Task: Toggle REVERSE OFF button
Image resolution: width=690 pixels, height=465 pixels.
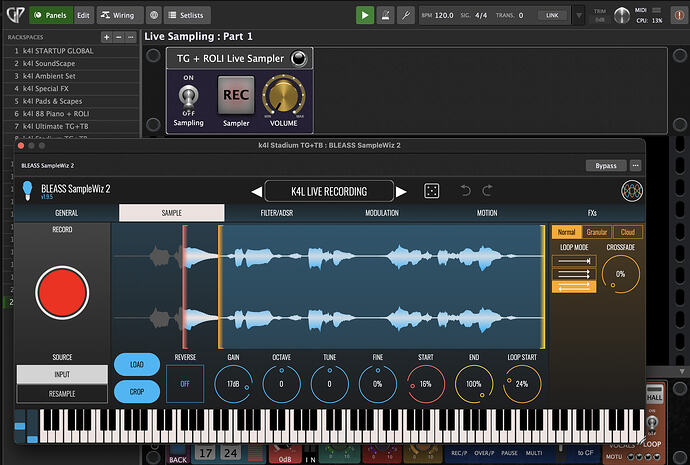Action: coord(185,384)
